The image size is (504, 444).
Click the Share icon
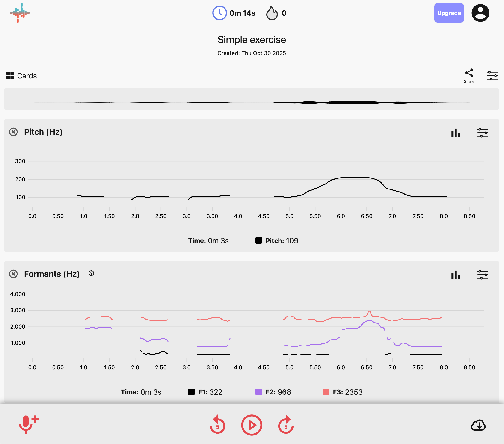469,76
